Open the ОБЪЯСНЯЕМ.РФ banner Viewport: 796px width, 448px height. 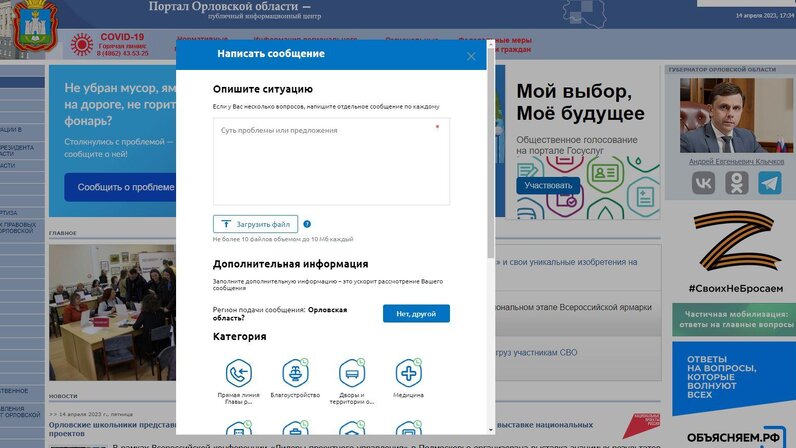coord(736,437)
